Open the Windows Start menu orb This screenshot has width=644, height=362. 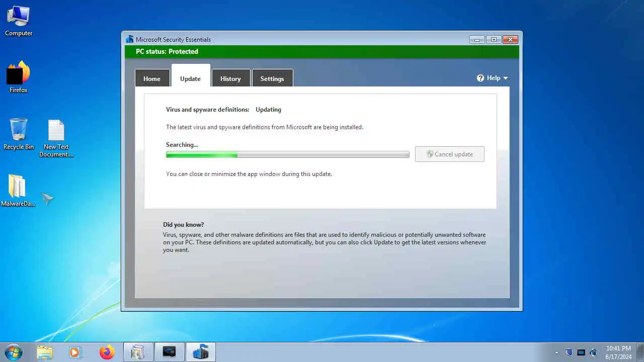pyautogui.click(x=14, y=352)
